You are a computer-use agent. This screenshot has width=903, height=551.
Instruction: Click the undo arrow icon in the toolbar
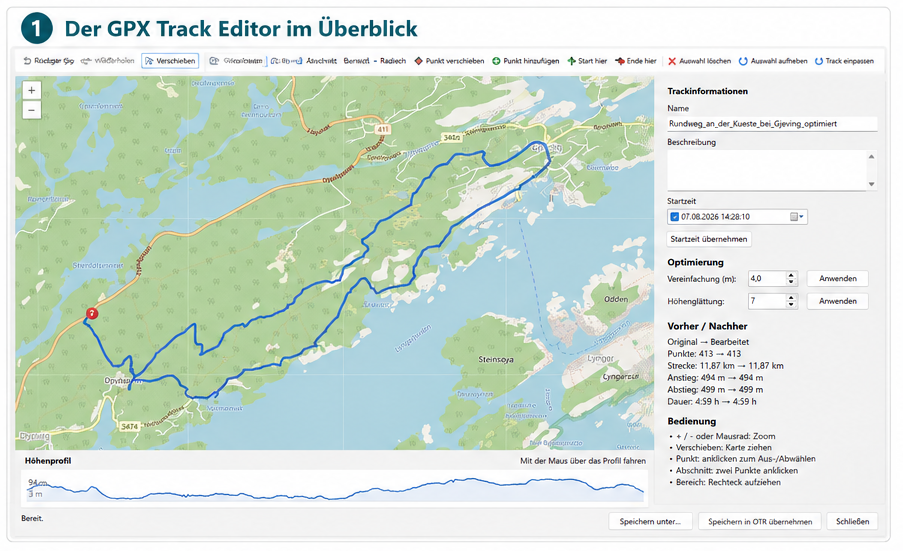tap(27, 61)
